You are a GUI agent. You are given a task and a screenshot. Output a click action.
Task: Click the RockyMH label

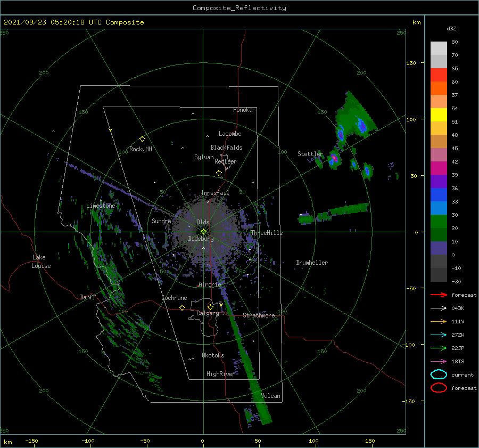pyautogui.click(x=141, y=149)
